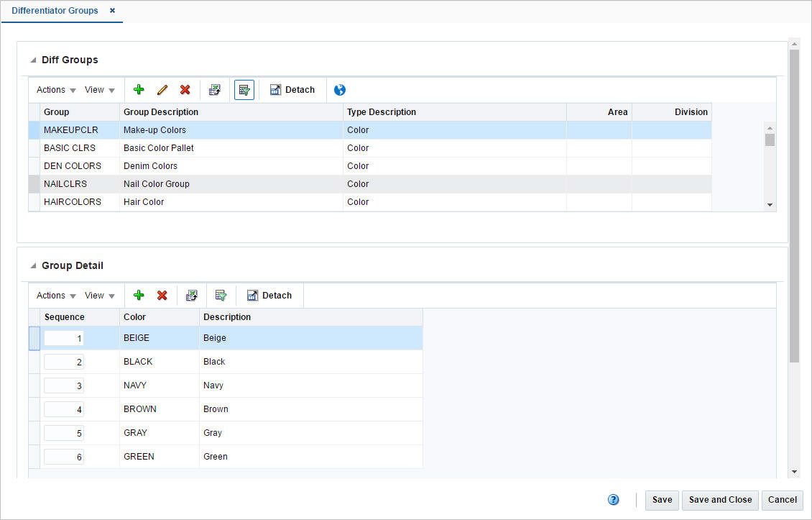
Task: Edit the selected diff group using the pencil icon
Action: [162, 89]
